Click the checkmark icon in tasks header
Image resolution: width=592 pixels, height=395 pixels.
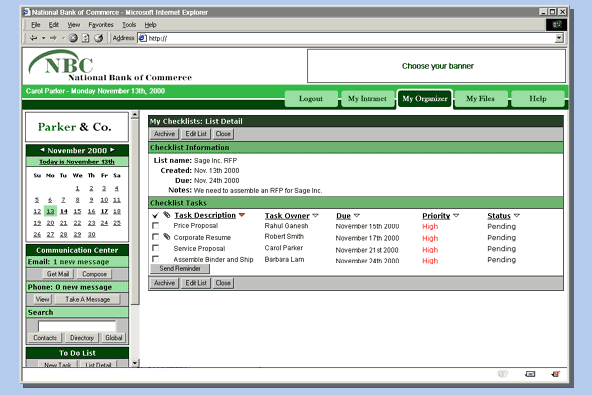[155, 215]
